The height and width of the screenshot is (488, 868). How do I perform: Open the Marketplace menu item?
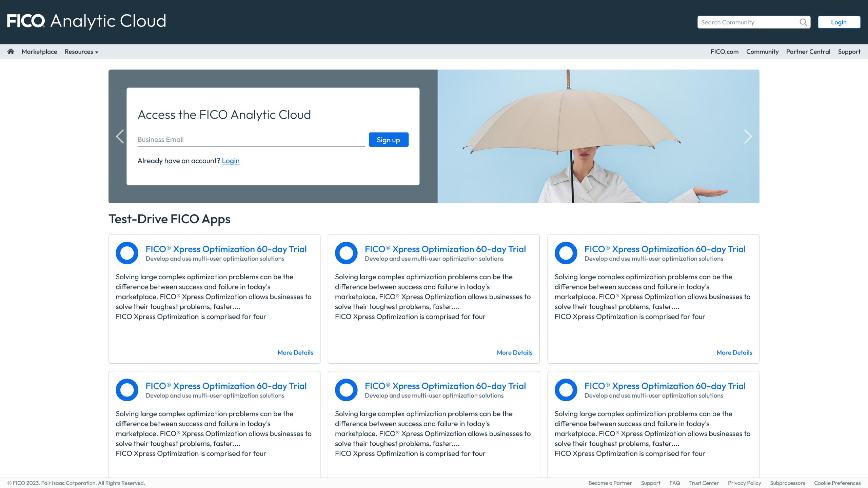pos(39,52)
